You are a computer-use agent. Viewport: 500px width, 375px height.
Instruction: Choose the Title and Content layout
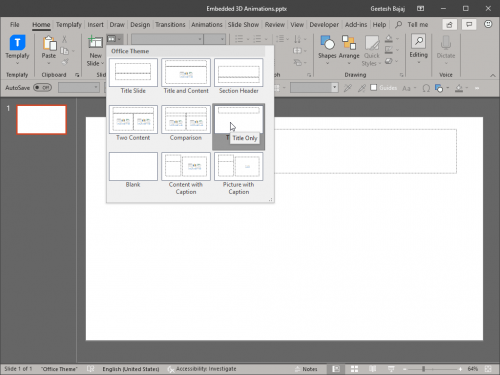click(186, 76)
